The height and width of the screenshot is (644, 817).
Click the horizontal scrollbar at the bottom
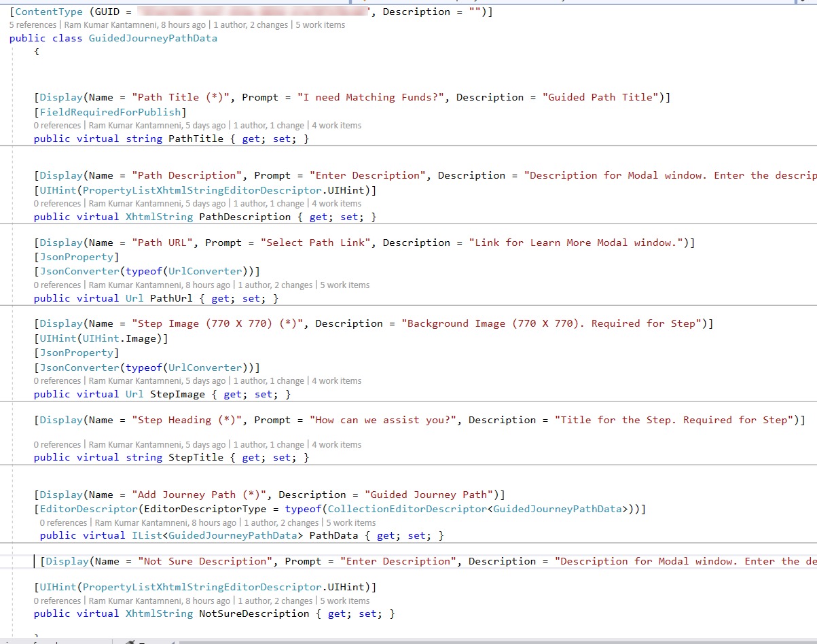pyautogui.click(x=475, y=641)
